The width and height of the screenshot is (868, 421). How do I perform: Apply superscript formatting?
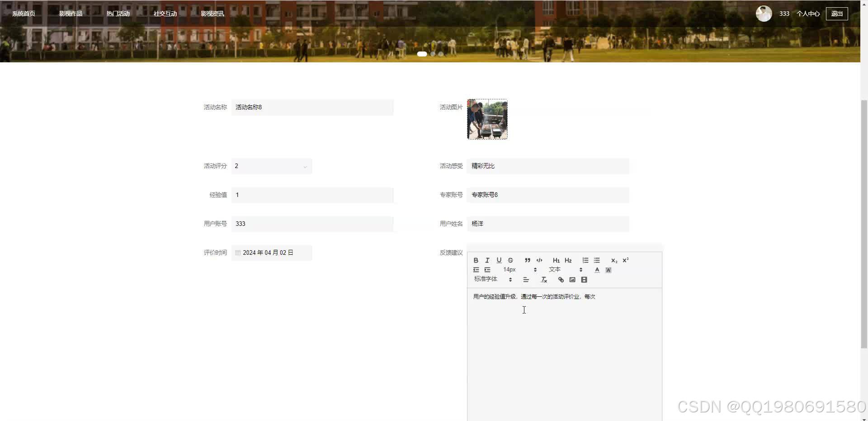(626, 260)
